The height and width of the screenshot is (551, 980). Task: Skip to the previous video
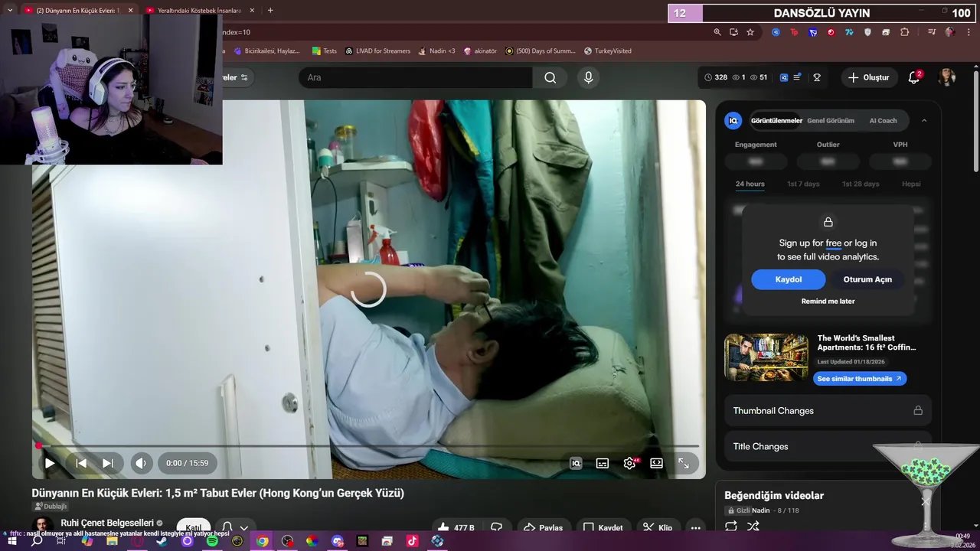click(x=81, y=463)
